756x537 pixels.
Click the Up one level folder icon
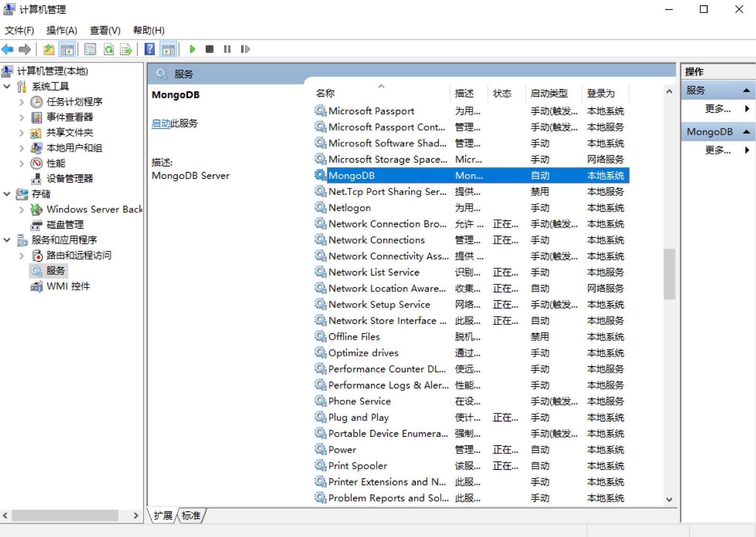(49, 49)
